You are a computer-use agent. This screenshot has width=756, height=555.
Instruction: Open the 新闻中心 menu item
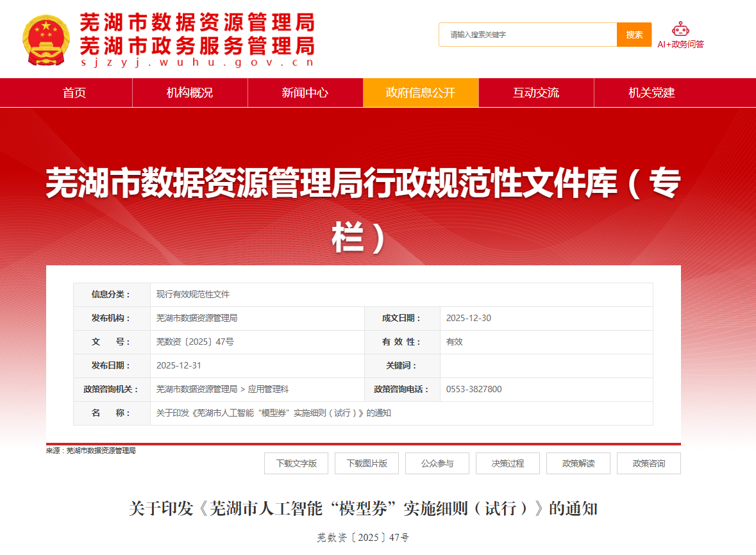(x=305, y=92)
